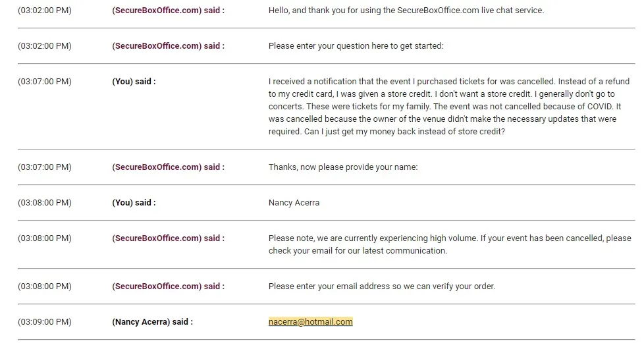Select SecureBoxOffice.com label beside "enter your question"
644x353 pixels.
pyautogui.click(x=168, y=46)
